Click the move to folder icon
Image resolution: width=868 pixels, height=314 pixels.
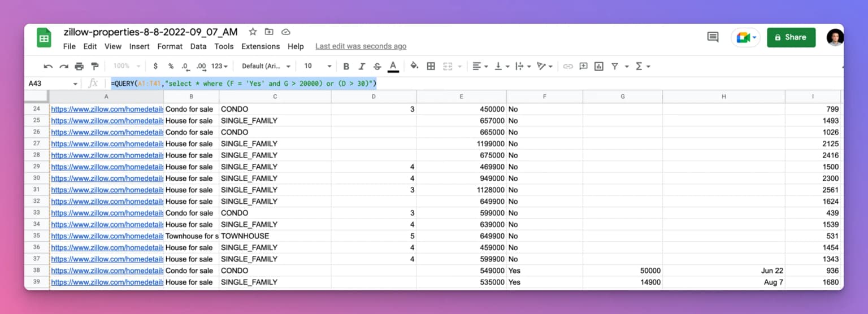[x=269, y=32]
